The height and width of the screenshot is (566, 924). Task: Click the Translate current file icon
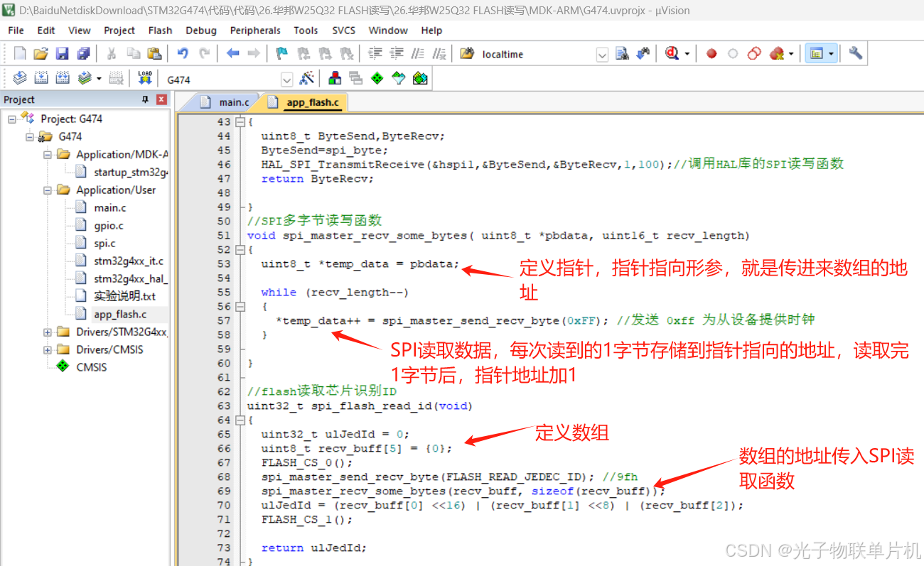tap(20, 79)
